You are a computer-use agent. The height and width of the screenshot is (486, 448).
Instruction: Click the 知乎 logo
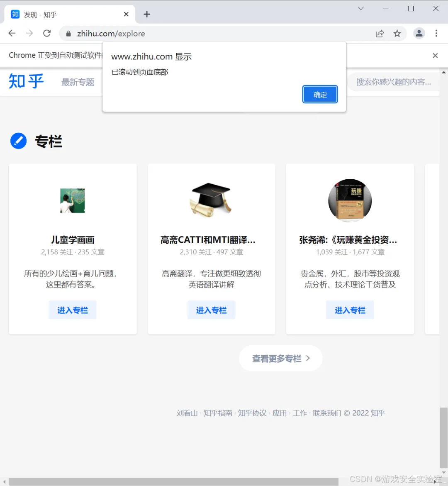click(26, 81)
